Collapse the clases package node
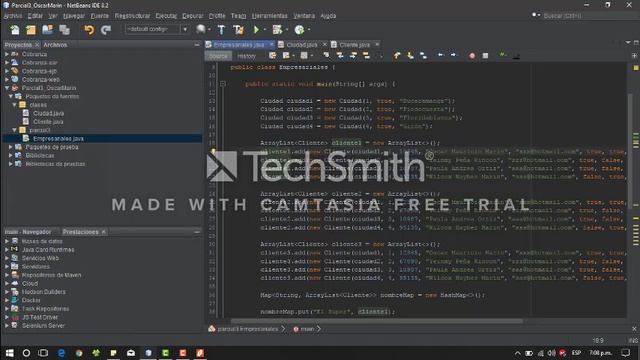The image size is (640, 360). (x=15, y=105)
